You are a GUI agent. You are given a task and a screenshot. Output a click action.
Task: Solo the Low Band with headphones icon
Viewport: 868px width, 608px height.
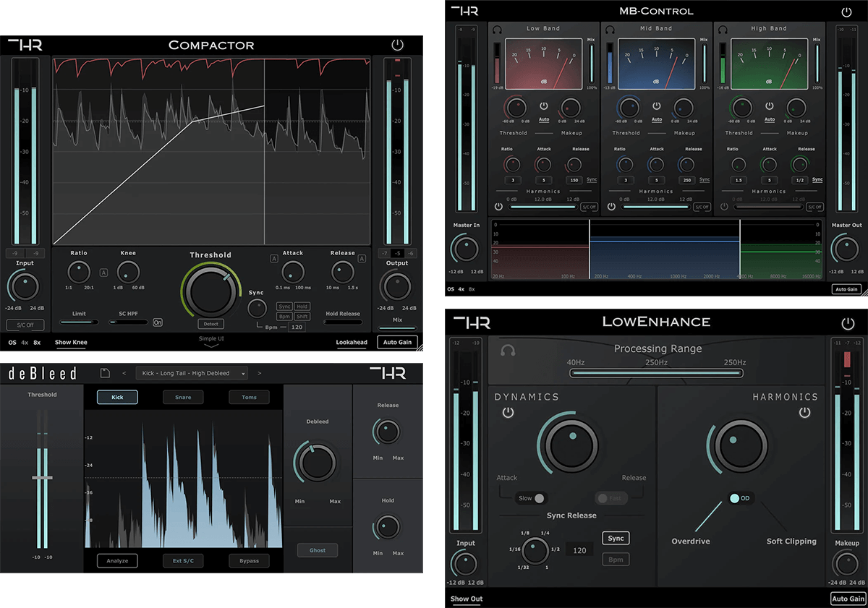pos(497,30)
